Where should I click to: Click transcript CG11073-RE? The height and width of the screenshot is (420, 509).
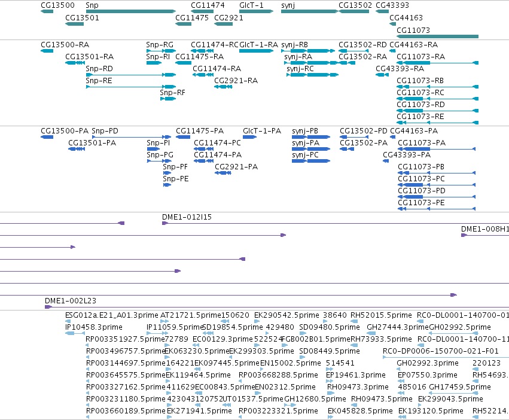[x=438, y=123]
